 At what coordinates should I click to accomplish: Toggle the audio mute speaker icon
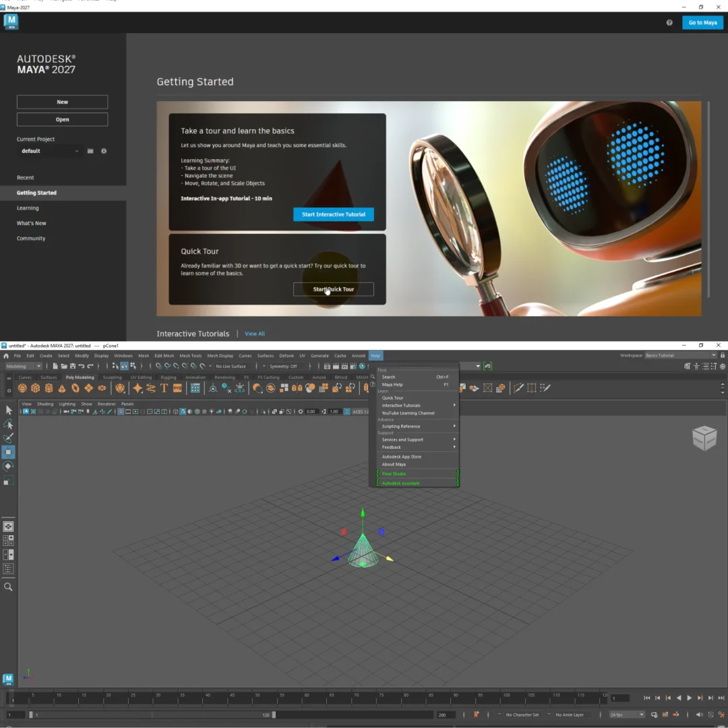click(699, 715)
